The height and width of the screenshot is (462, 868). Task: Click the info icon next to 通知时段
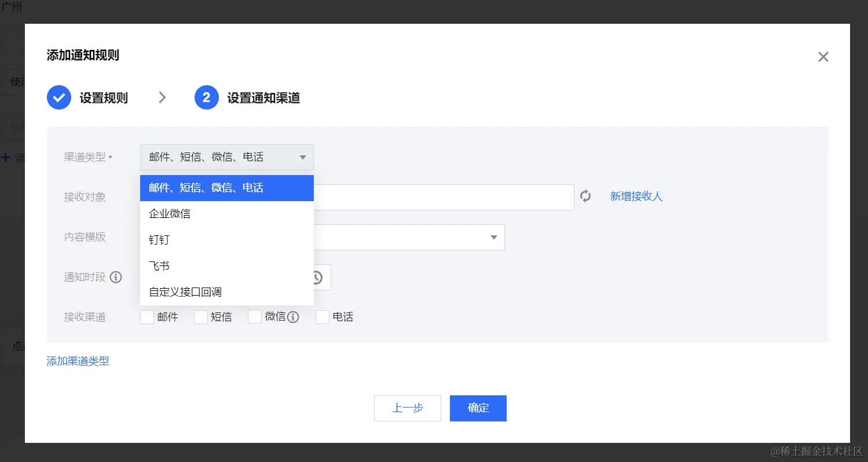coord(116,277)
